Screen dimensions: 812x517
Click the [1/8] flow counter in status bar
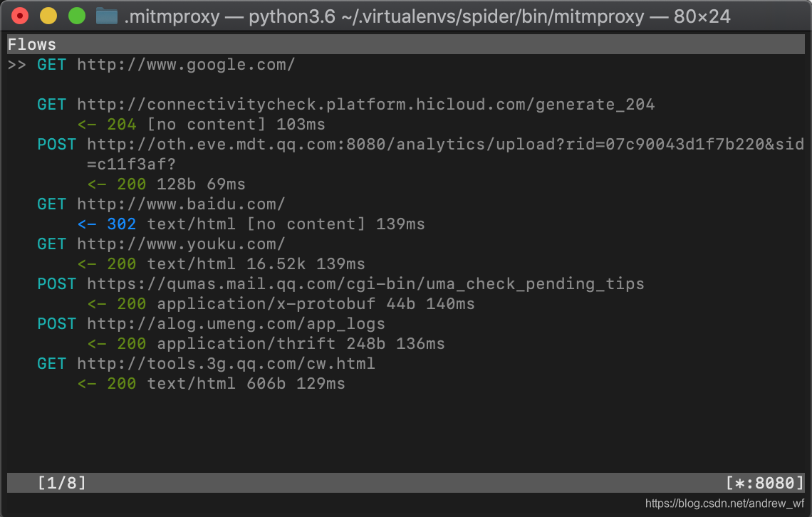(x=62, y=483)
